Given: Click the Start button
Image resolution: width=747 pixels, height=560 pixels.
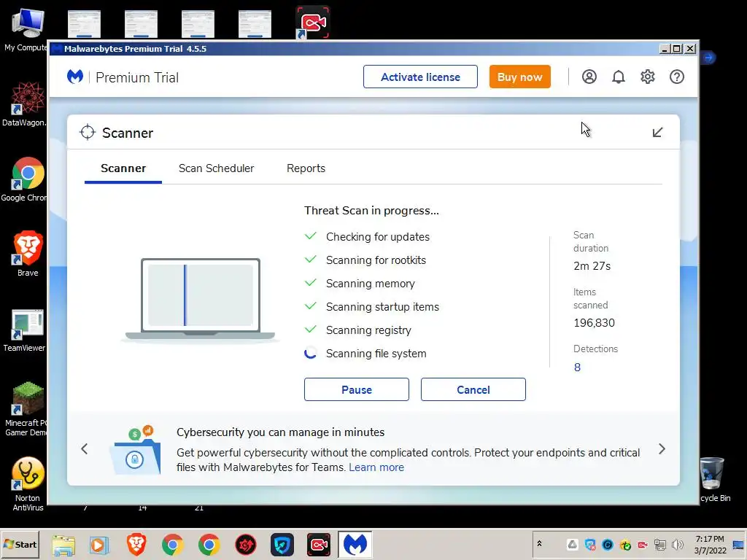Looking at the screenshot, I should (x=20, y=544).
